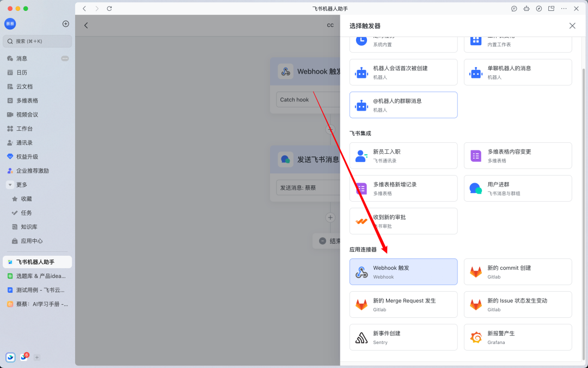Click the unread bubble badge next to 消息
Screen dimensions: 588x368
tap(65, 58)
